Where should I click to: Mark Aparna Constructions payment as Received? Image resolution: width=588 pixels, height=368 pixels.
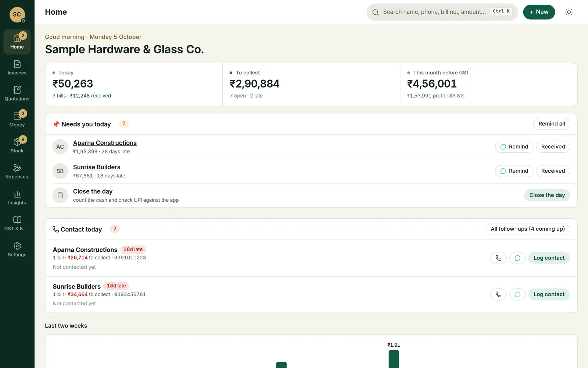click(553, 147)
